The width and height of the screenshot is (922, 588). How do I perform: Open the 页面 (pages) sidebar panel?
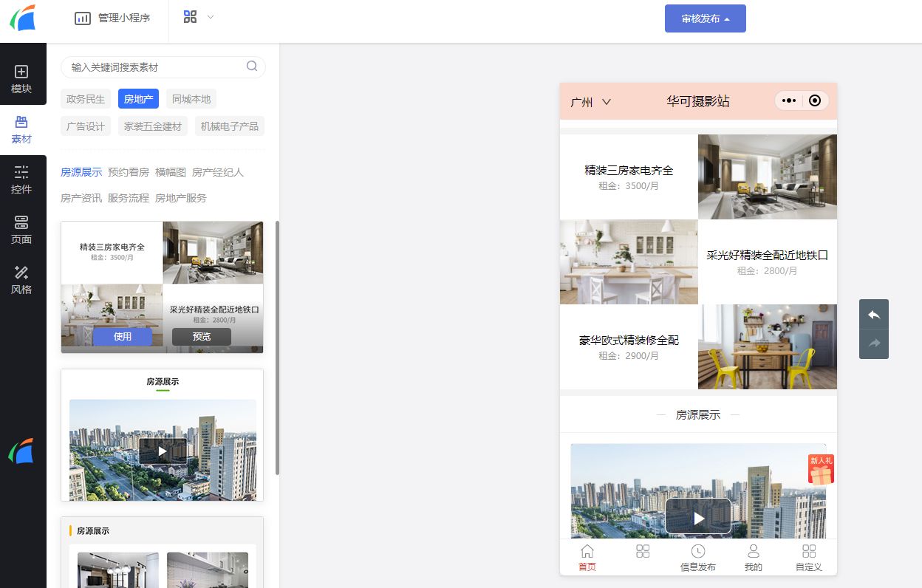(x=22, y=230)
